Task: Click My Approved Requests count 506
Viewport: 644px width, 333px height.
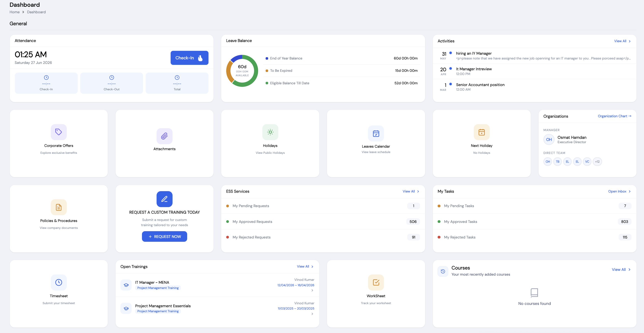Action: click(x=413, y=222)
